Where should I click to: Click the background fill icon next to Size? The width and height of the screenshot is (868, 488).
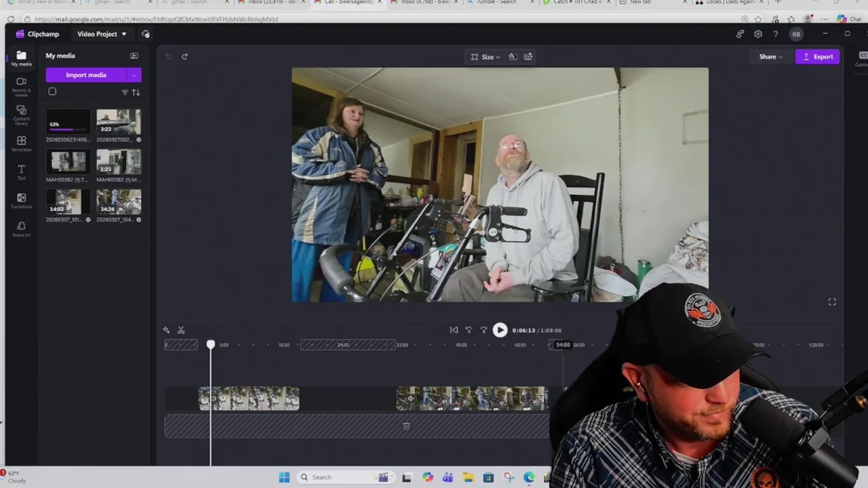click(513, 57)
